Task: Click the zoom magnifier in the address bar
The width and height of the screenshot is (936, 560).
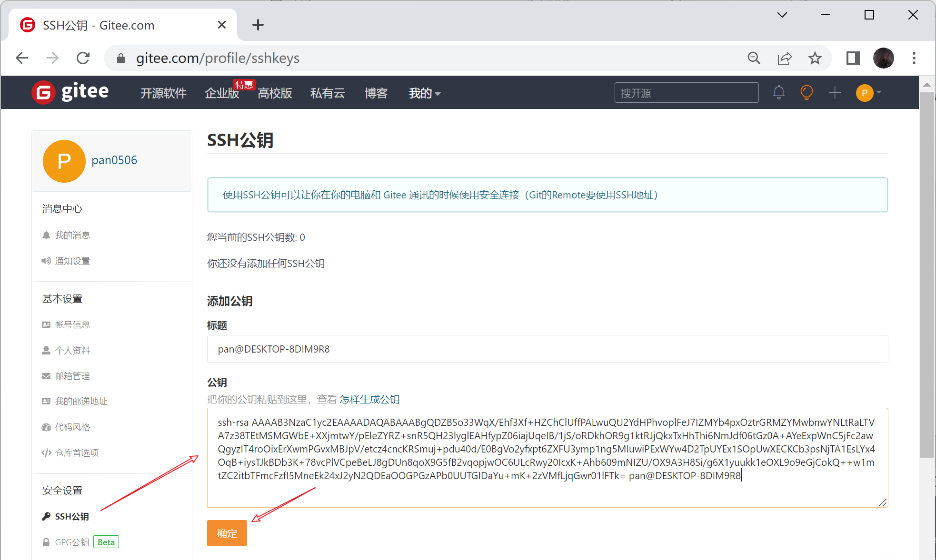Action: (x=754, y=58)
